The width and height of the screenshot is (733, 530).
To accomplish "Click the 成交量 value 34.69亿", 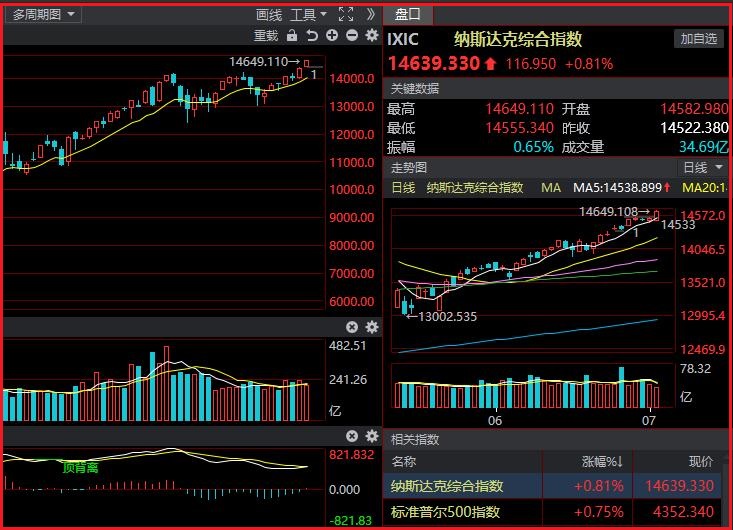I will click(x=704, y=147).
